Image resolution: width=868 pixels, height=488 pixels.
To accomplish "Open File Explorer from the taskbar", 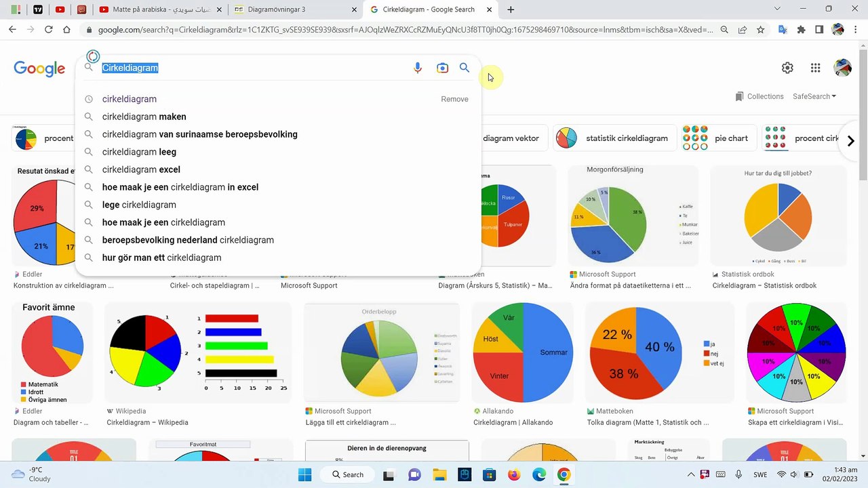I will (x=439, y=474).
